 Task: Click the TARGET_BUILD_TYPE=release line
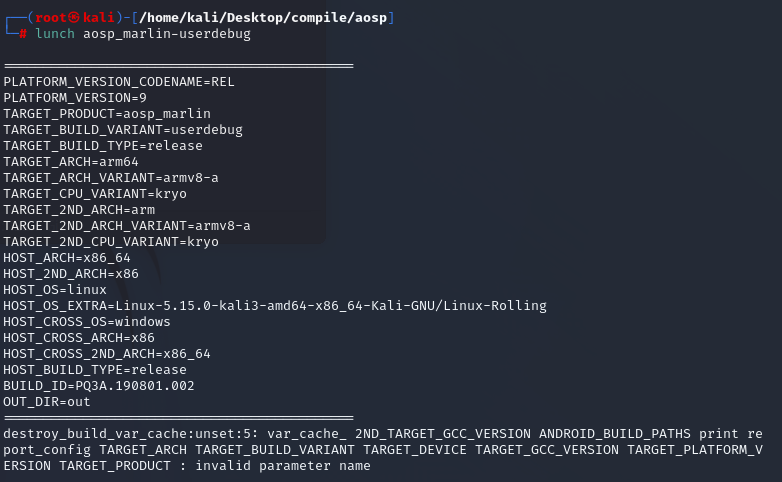click(111, 146)
